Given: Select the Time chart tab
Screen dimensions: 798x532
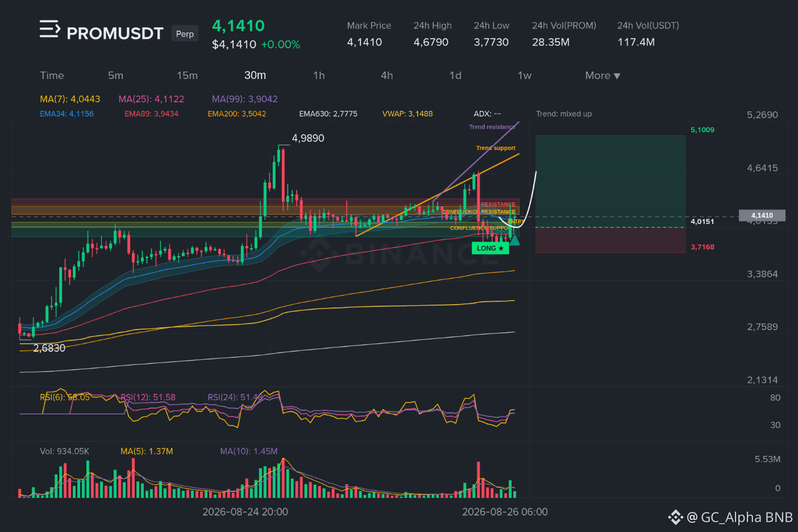Looking at the screenshot, I should 52,76.
